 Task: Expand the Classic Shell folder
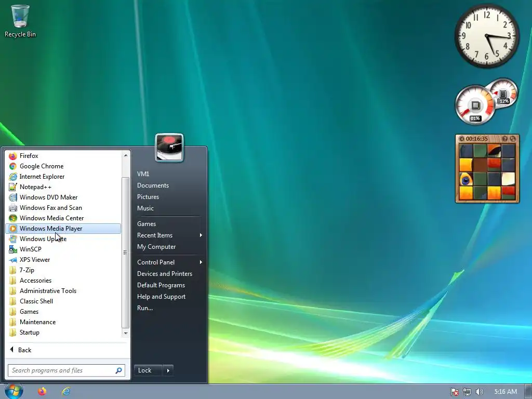pos(63,301)
